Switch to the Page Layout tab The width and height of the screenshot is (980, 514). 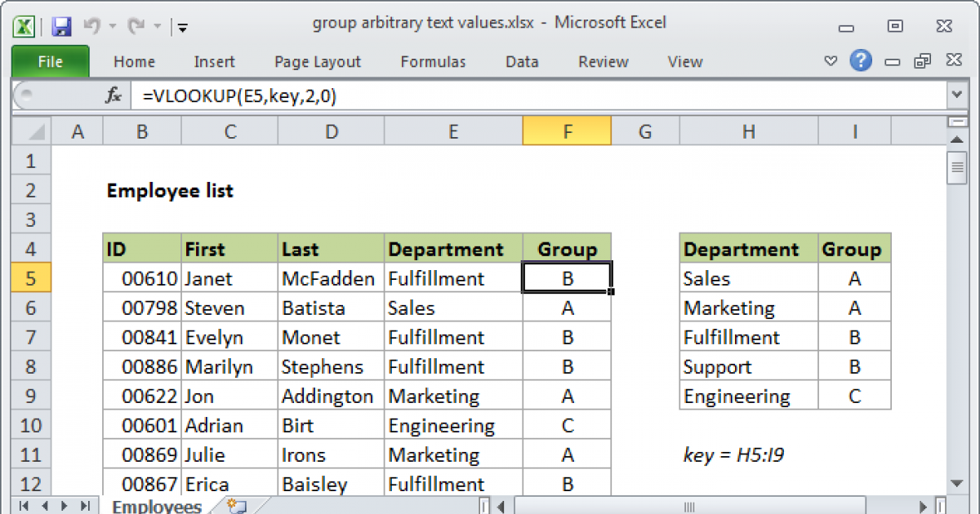tap(318, 62)
